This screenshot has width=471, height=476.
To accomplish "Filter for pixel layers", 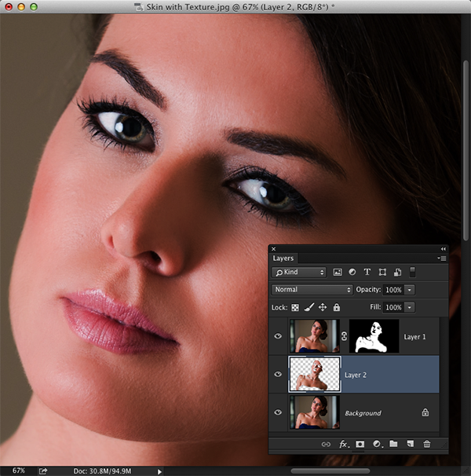I will tap(338, 273).
